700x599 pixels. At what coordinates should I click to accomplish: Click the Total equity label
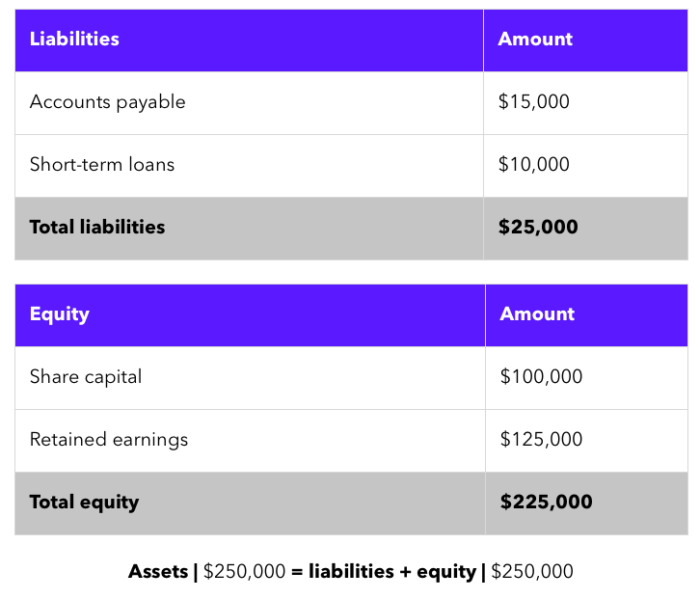pos(84,503)
